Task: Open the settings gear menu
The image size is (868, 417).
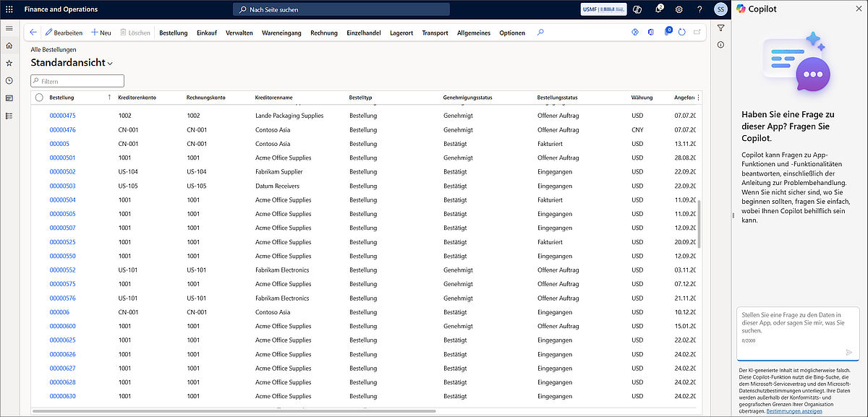Action: click(679, 9)
